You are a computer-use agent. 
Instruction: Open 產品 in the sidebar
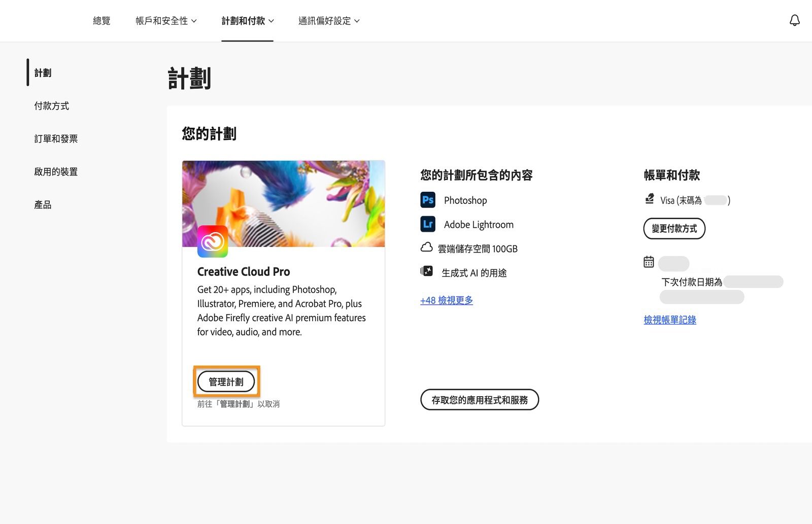pos(43,204)
